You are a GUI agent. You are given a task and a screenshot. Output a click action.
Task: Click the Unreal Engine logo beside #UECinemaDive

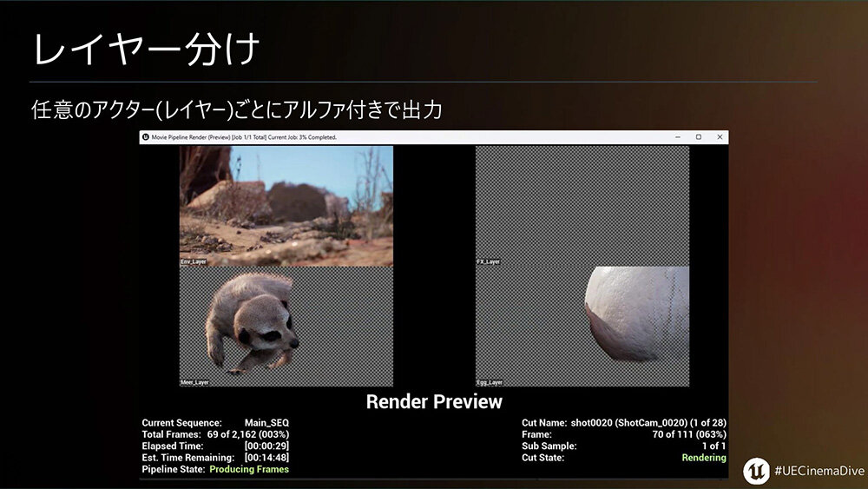point(756,470)
